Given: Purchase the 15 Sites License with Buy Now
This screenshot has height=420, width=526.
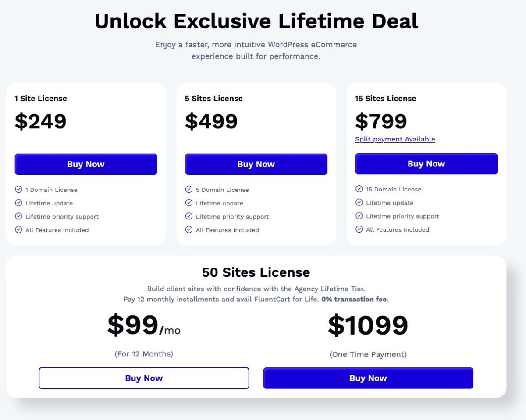Looking at the screenshot, I should pyautogui.click(x=426, y=164).
